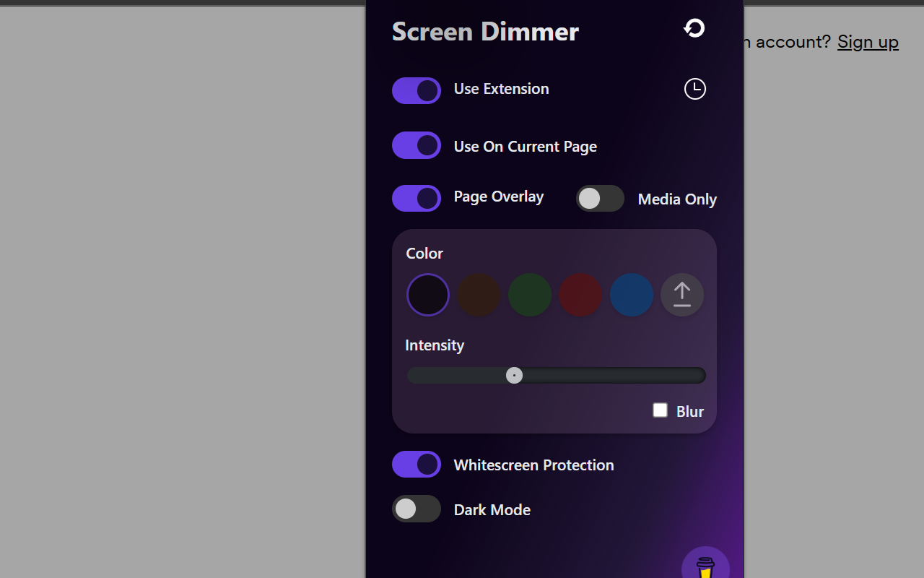This screenshot has height=578, width=924.
Task: Click the Intensity label
Action: (x=435, y=345)
